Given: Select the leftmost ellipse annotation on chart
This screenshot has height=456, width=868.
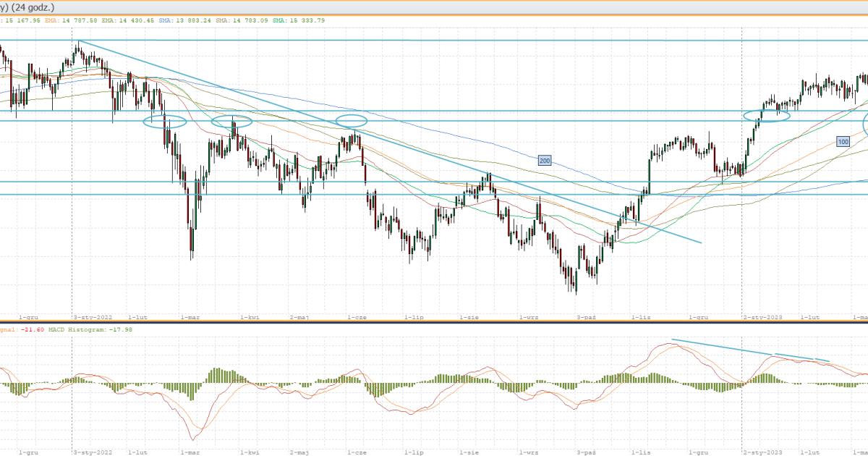Looking at the screenshot, I should (x=165, y=122).
